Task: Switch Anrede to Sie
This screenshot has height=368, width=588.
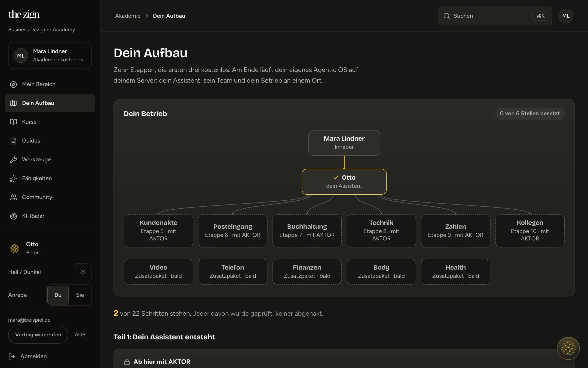Action: click(80, 295)
